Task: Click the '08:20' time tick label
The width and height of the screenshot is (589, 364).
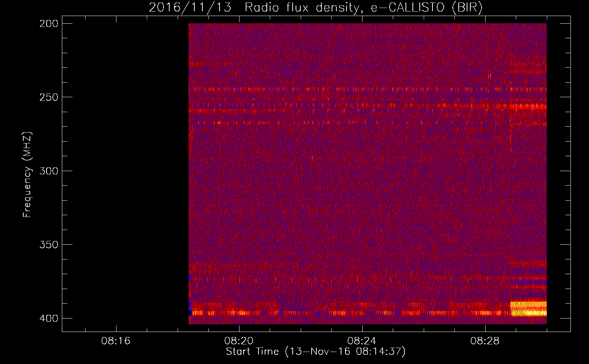Action: 239,341
